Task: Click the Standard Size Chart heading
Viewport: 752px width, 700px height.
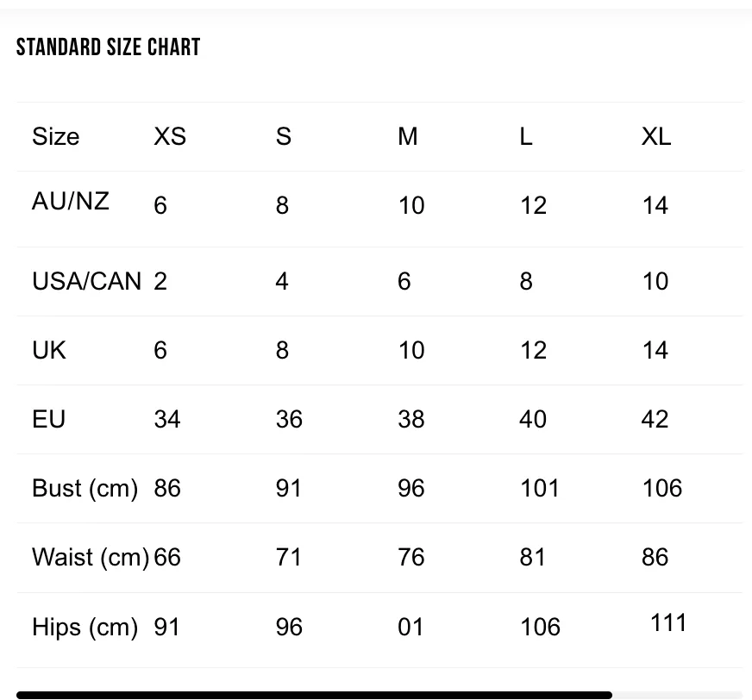Action: pyautogui.click(x=108, y=47)
